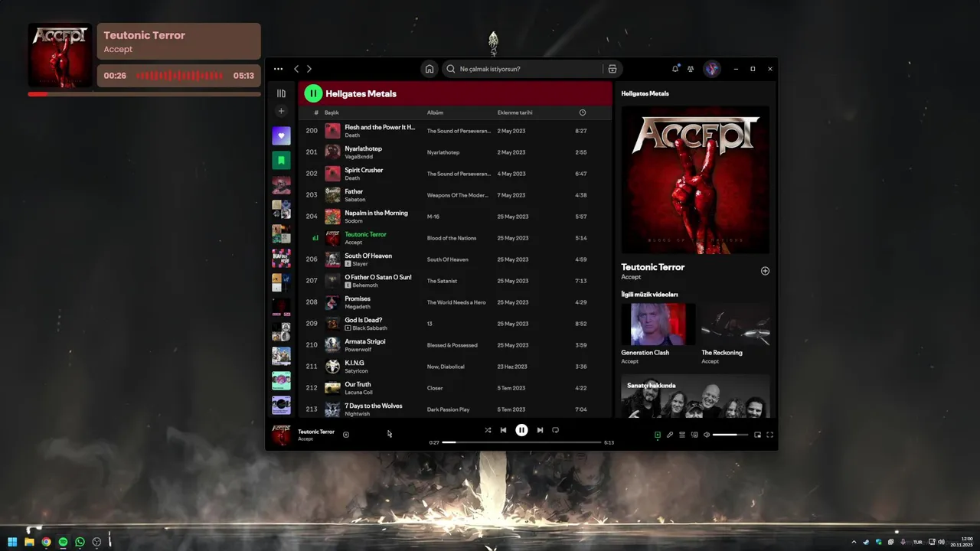Skip to previous track
Image resolution: width=980 pixels, height=551 pixels.
pyautogui.click(x=503, y=430)
